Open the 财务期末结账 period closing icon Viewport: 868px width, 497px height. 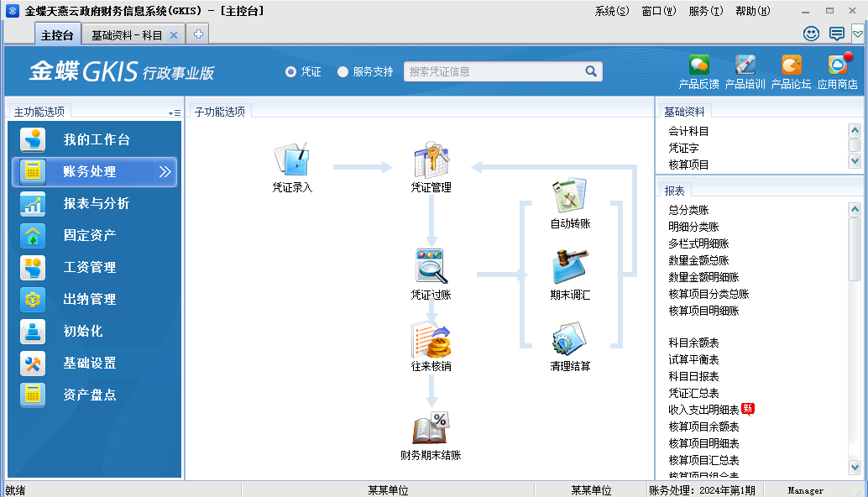431,428
